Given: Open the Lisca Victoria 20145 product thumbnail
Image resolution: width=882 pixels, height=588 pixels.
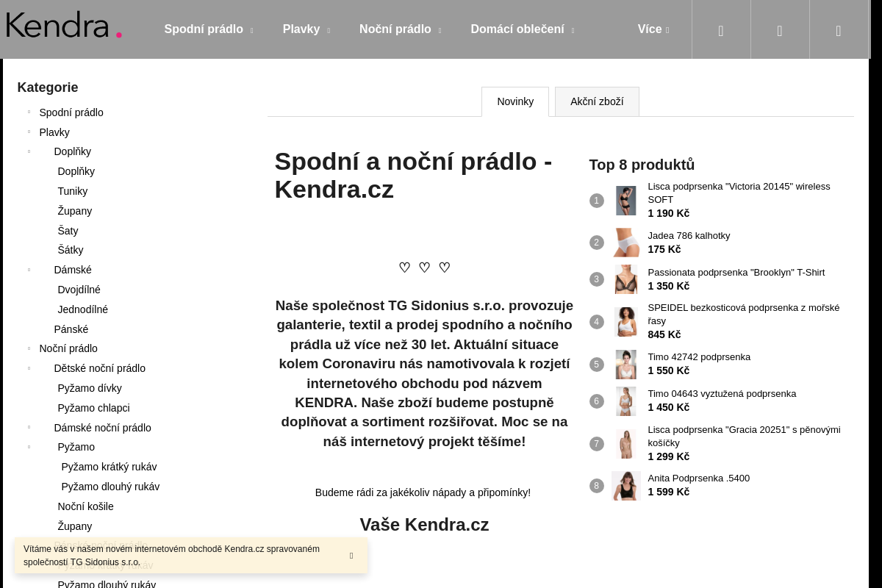Looking at the screenshot, I should pos(626,201).
